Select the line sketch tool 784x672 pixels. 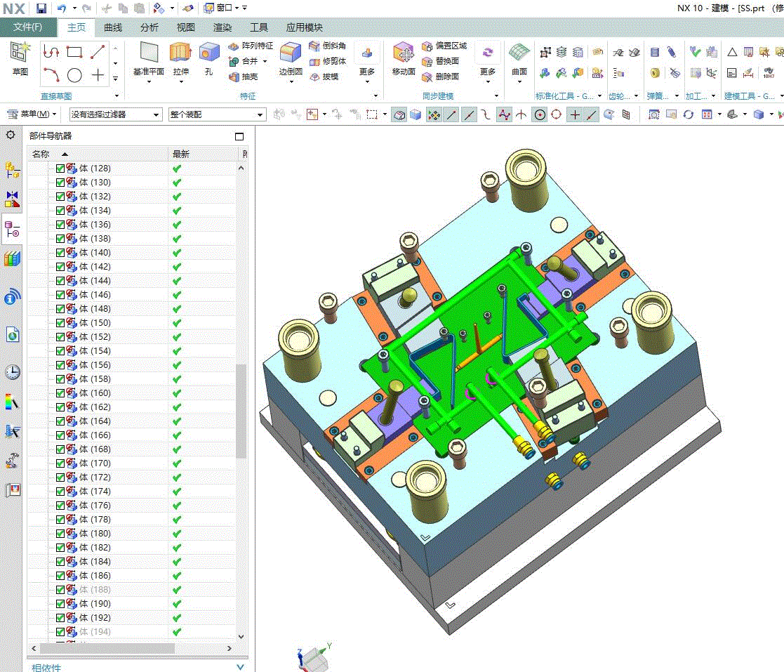tap(98, 51)
